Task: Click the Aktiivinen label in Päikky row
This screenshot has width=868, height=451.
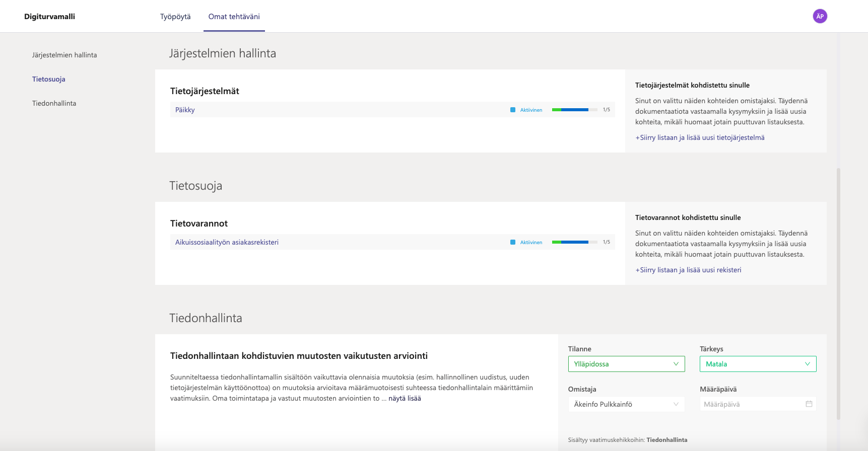Action: click(x=531, y=110)
